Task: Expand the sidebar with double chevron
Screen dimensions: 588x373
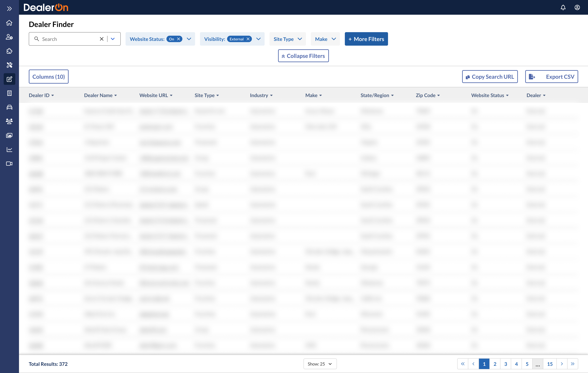Action: (x=9, y=9)
